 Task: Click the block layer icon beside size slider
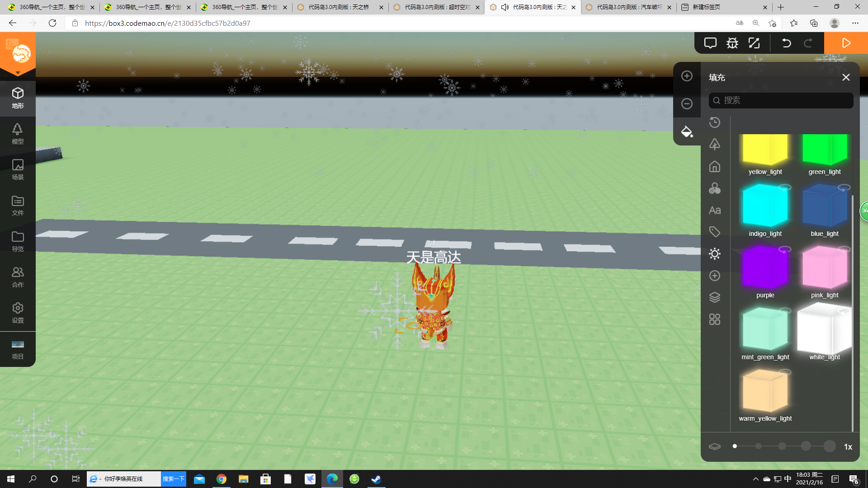715,446
